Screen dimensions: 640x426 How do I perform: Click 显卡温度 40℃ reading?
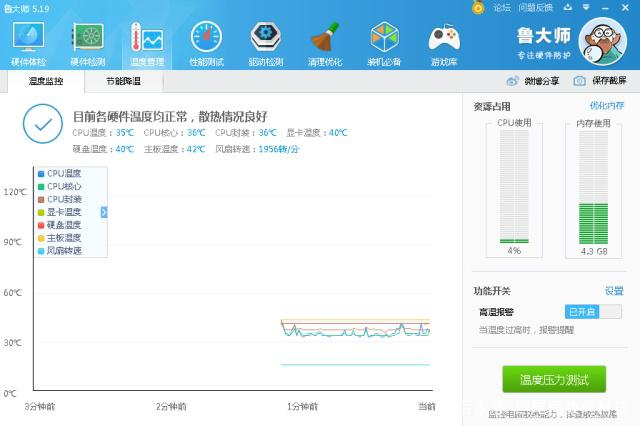(x=317, y=133)
